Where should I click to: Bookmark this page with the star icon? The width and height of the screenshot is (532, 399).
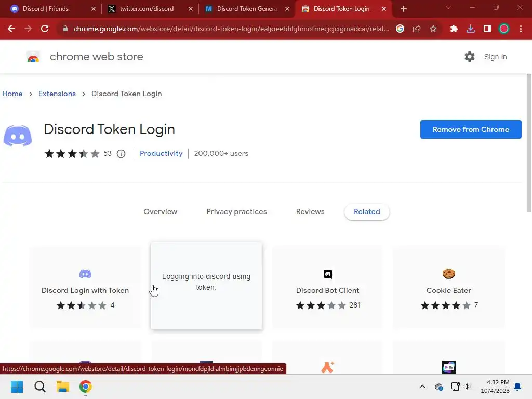tap(433, 29)
